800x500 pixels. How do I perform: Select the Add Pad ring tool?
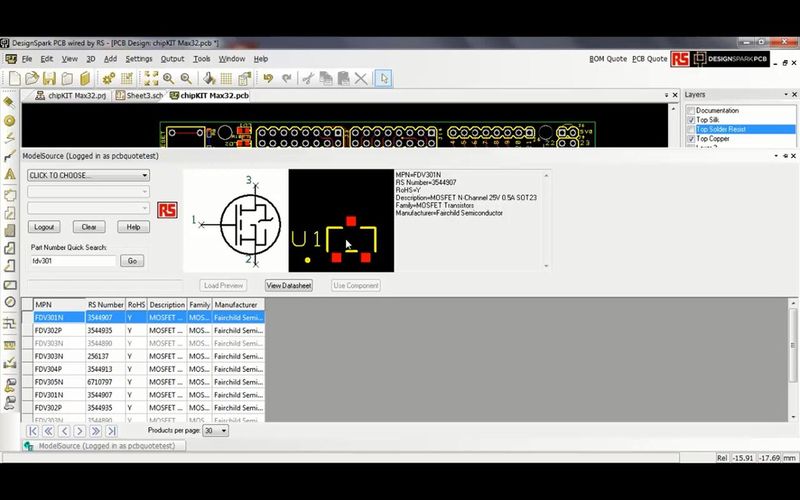[9, 121]
